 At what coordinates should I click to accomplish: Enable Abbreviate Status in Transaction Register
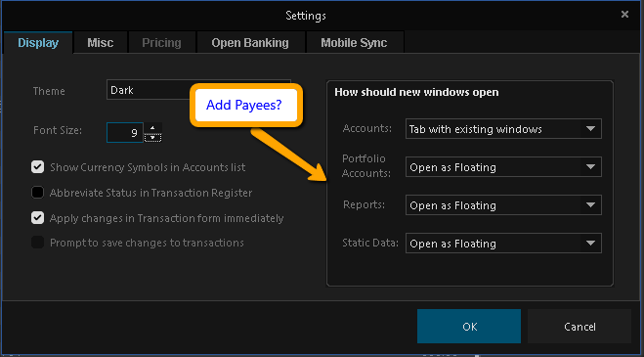point(38,193)
